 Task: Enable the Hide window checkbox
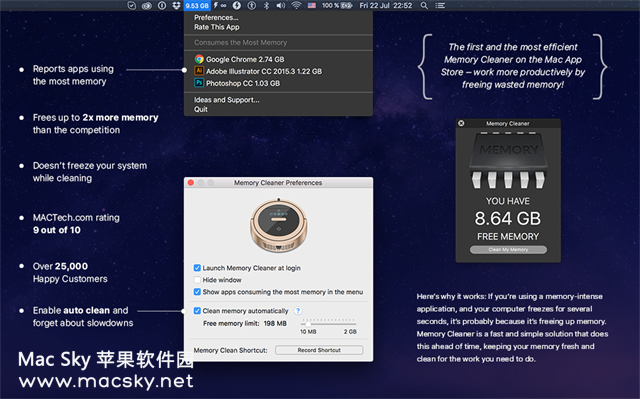tap(197, 280)
